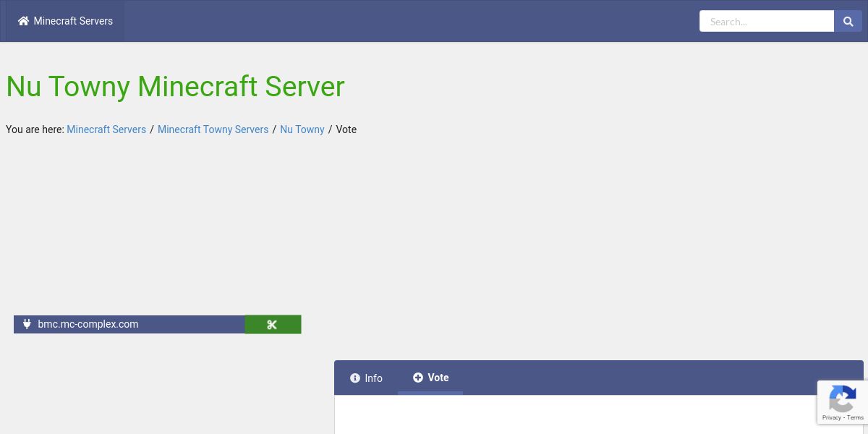Click the Nu Towny Minecraft Server heading

point(175,86)
